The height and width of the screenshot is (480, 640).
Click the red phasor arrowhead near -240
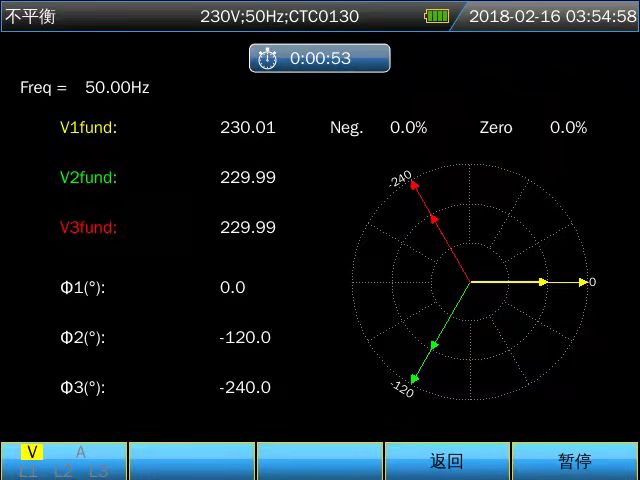pos(415,187)
